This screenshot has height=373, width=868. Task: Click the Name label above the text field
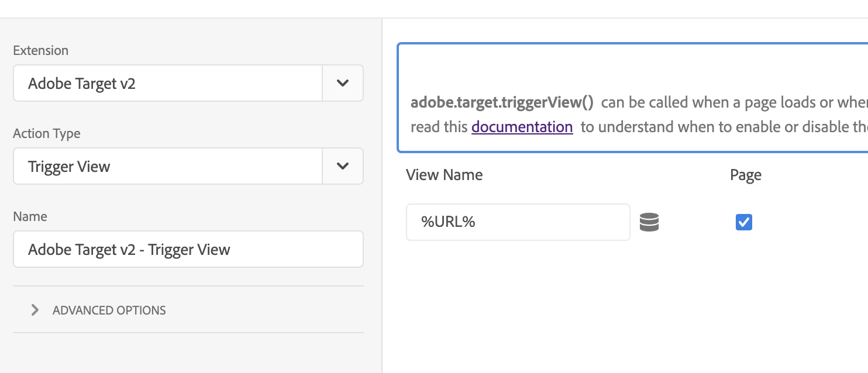(x=30, y=217)
